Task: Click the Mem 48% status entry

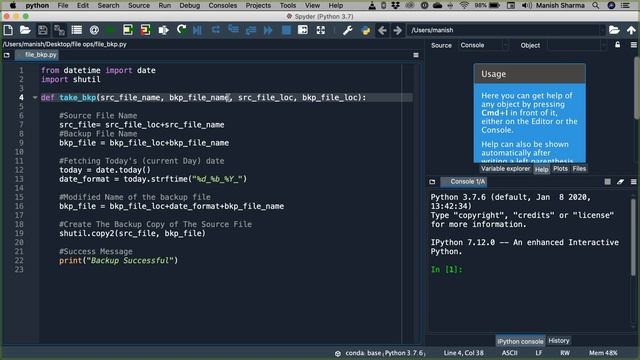Action: [x=603, y=353]
